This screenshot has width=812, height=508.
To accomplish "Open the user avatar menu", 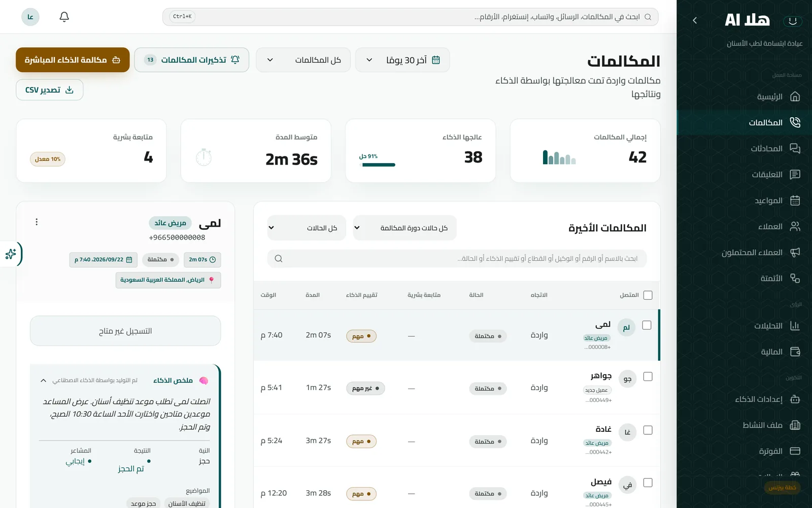I will [30, 17].
